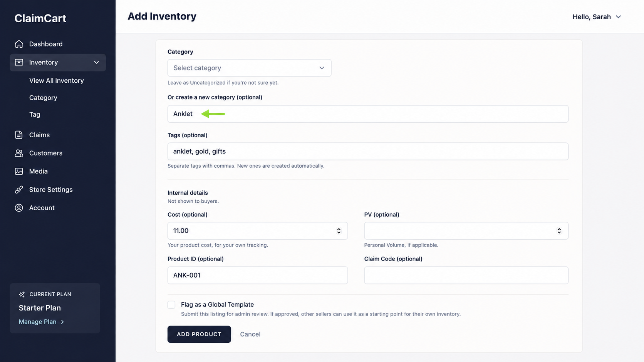Image resolution: width=644 pixels, height=362 pixels.
Task: Click the Claims document icon
Action: coord(19,135)
